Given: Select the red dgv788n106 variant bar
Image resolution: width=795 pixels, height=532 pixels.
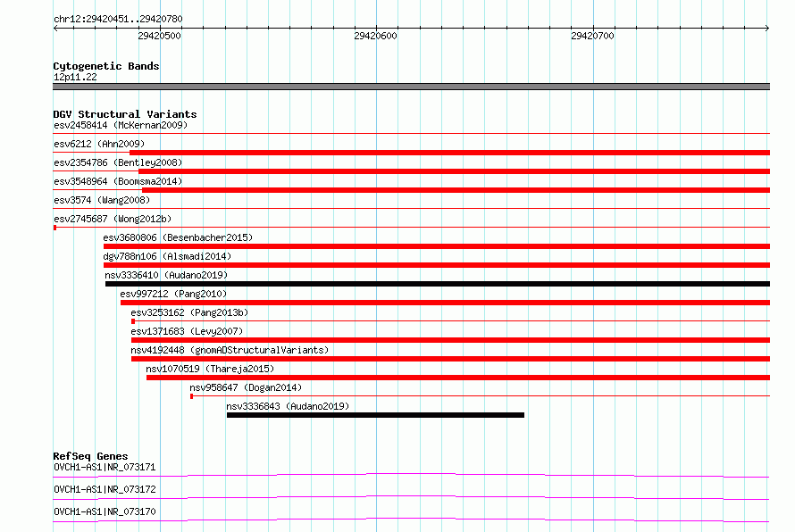Looking at the screenshot, I should [437, 265].
